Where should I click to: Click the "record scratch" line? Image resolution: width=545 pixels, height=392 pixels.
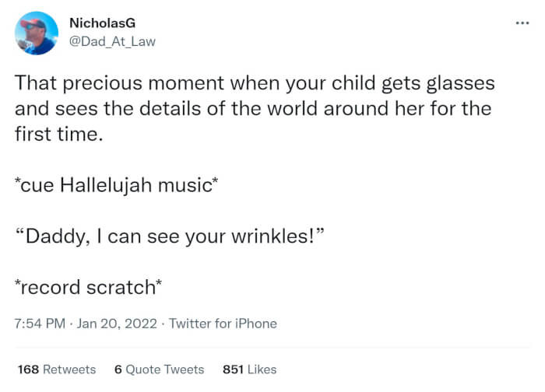(x=89, y=287)
